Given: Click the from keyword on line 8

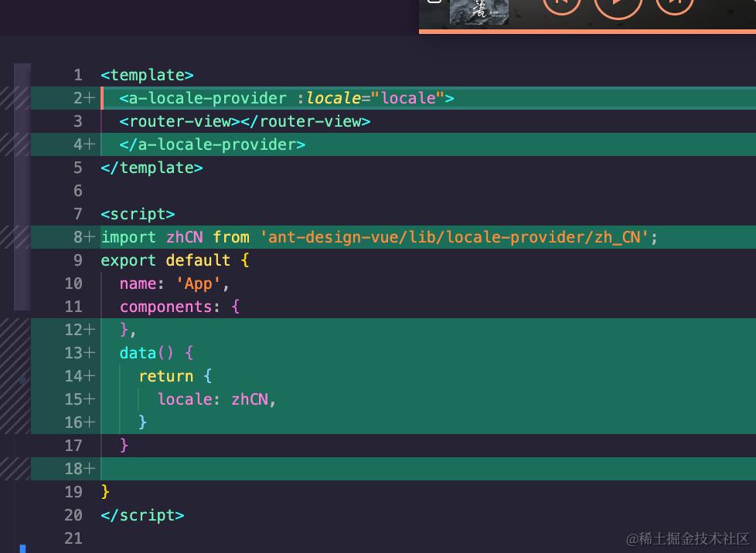Looking at the screenshot, I should tap(231, 237).
